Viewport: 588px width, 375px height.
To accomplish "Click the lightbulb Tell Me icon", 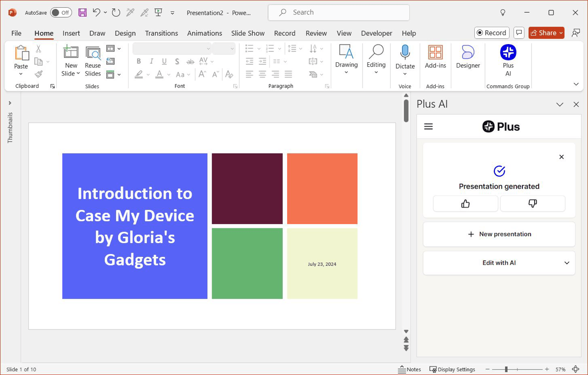I will coord(502,13).
